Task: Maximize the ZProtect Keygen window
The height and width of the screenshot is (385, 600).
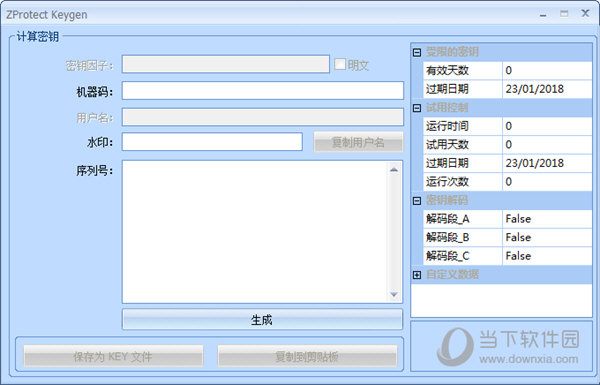Action: (x=564, y=14)
